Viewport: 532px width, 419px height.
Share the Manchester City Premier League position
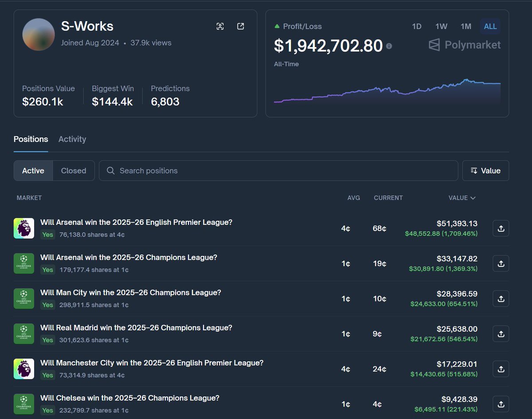coord(501,368)
